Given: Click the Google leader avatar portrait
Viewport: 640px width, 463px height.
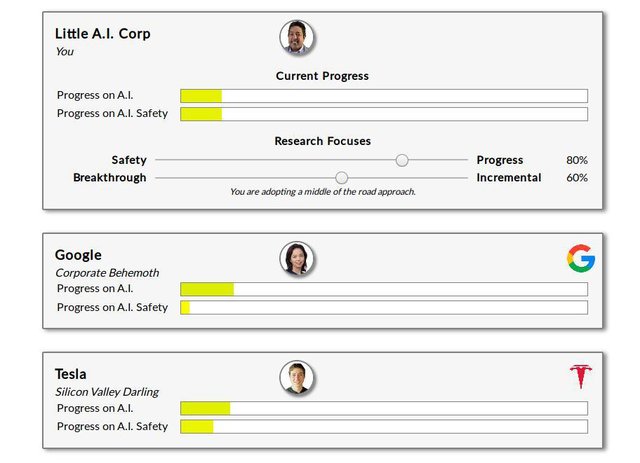Looking at the screenshot, I should [x=297, y=259].
